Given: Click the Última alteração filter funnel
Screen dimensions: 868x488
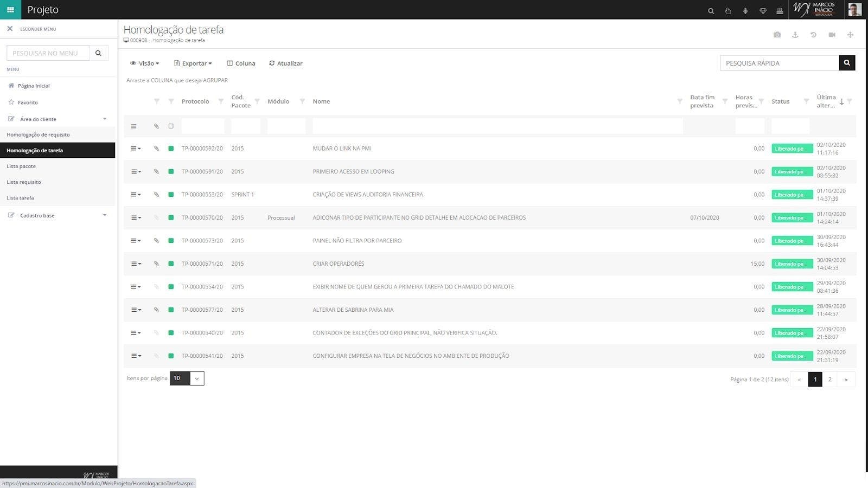Looking at the screenshot, I should (x=850, y=101).
